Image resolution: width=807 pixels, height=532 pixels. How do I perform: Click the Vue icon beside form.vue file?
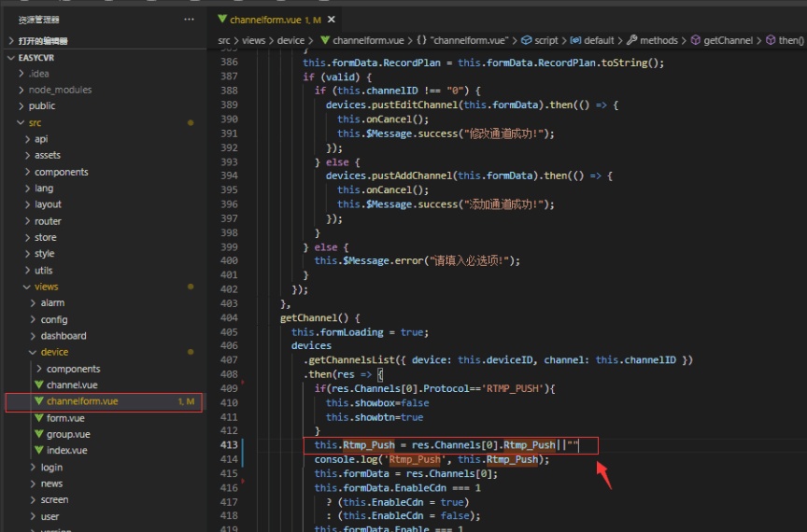(38, 418)
